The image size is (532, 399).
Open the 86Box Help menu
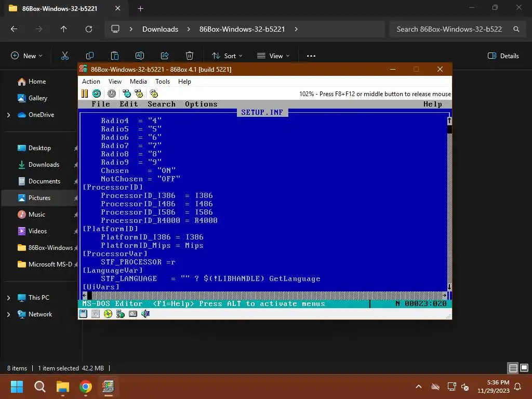(184, 82)
